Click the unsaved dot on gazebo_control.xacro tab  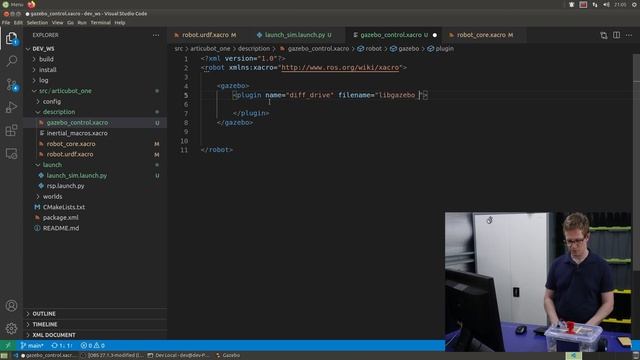(435, 35)
